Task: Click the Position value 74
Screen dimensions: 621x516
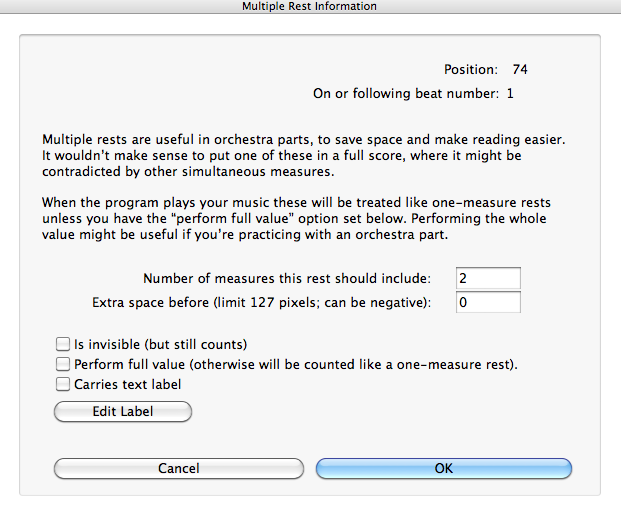Action: [x=520, y=70]
